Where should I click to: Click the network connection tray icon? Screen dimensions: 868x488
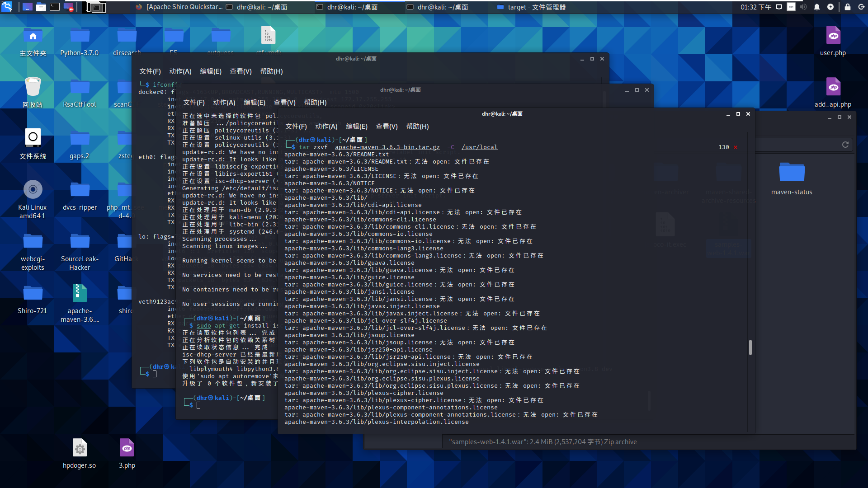coord(779,7)
